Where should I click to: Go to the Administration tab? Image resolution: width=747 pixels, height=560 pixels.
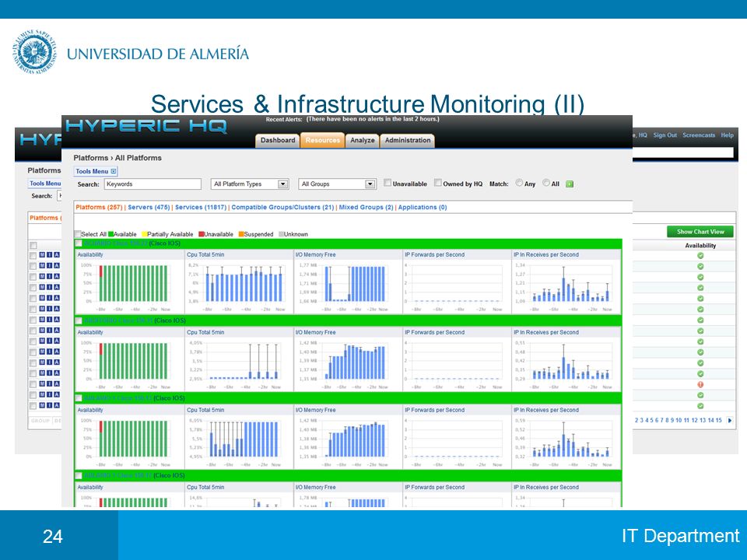(407, 141)
